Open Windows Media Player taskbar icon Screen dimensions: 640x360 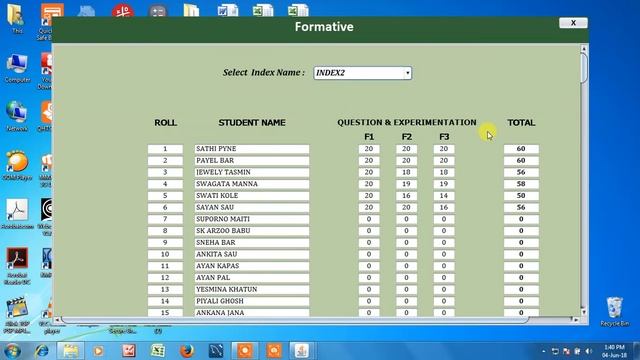point(98,351)
